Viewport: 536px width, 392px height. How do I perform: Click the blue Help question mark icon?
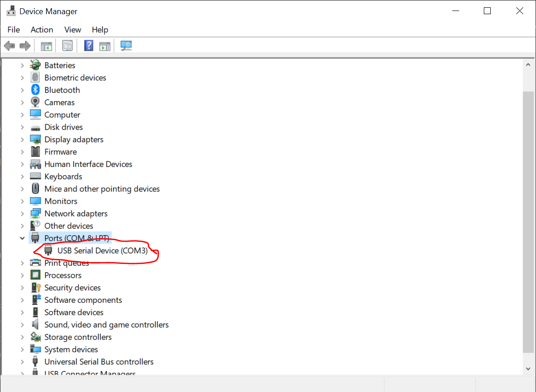(x=89, y=46)
